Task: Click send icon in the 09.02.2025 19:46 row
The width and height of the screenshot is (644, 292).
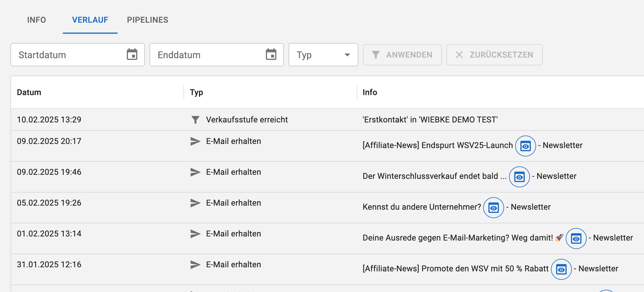Action: click(195, 172)
